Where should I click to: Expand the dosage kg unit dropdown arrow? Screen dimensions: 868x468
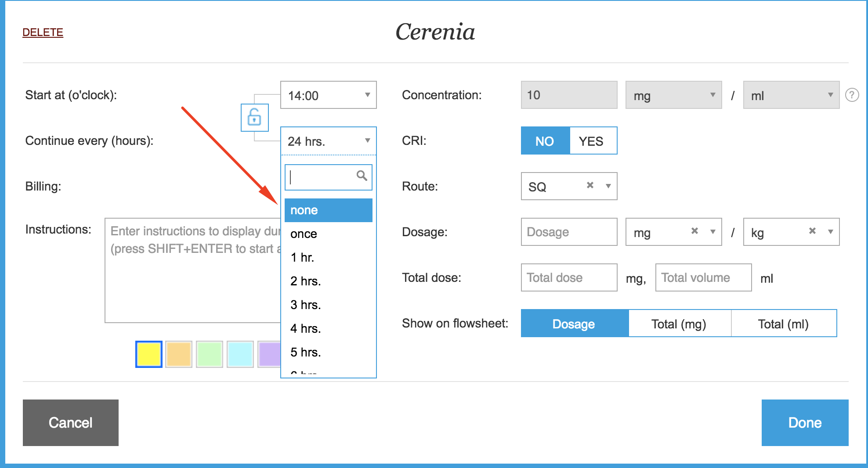831,232
